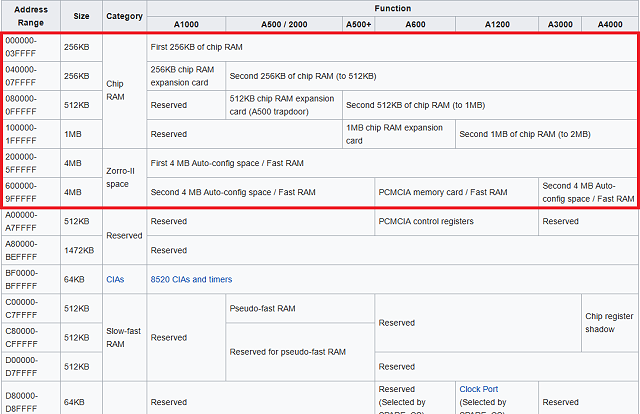640x414 pixels.
Task: Click address cell 100000-1FFFFF
Action: (31, 134)
